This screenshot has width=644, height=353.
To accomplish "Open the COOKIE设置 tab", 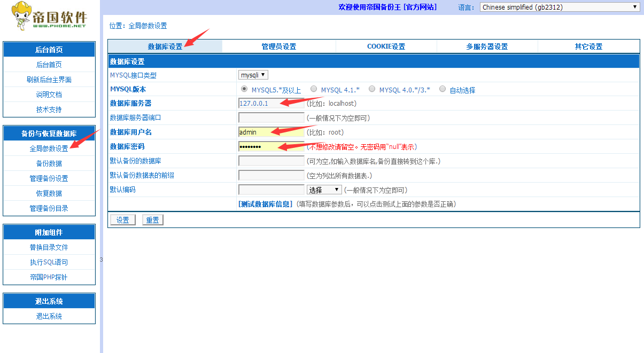I will click(386, 46).
